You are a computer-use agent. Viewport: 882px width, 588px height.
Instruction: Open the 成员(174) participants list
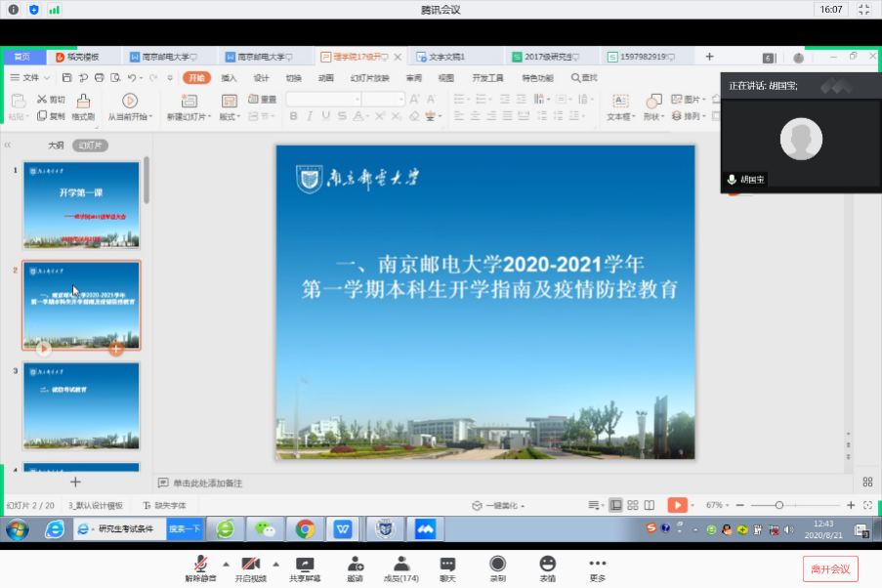coord(400,566)
